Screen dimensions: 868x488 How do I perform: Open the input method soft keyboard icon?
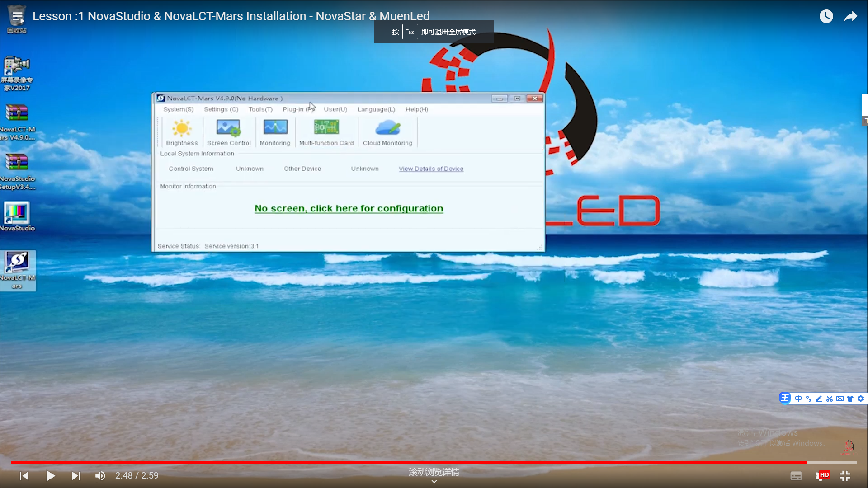coord(840,399)
